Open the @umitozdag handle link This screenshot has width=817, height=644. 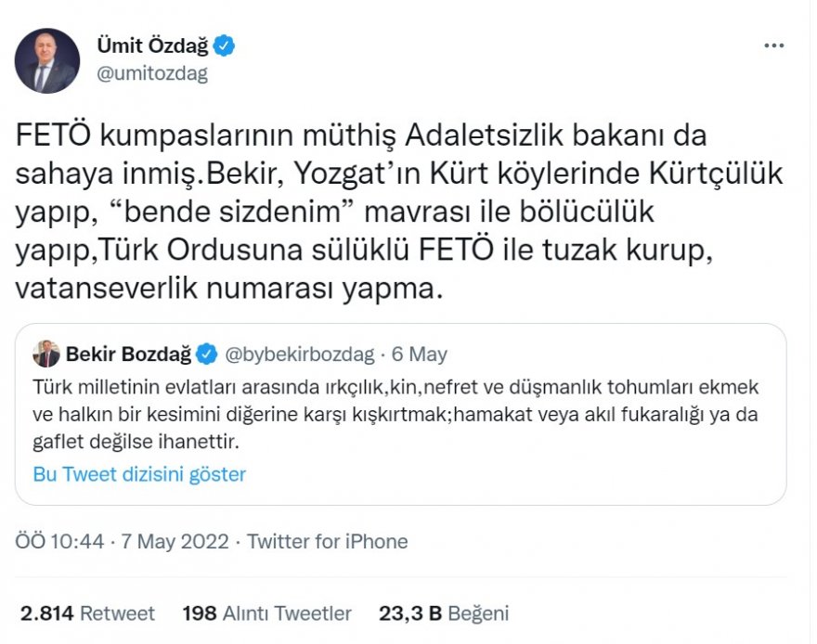coord(151,72)
